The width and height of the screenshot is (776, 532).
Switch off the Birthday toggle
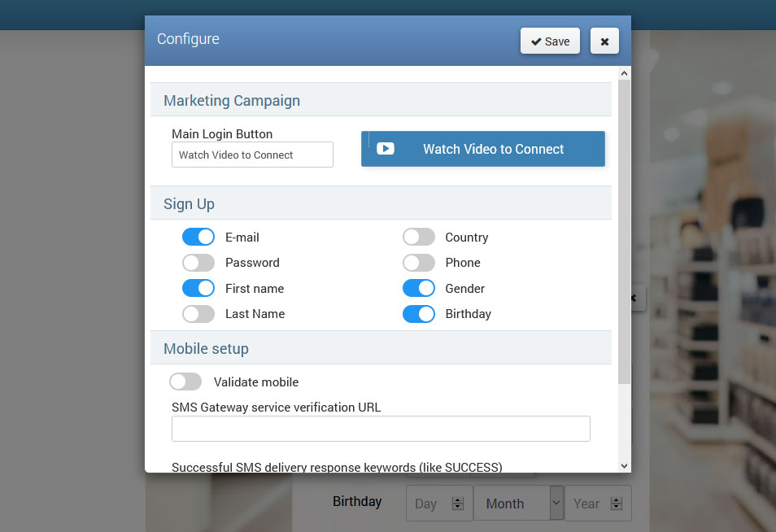pos(419,314)
